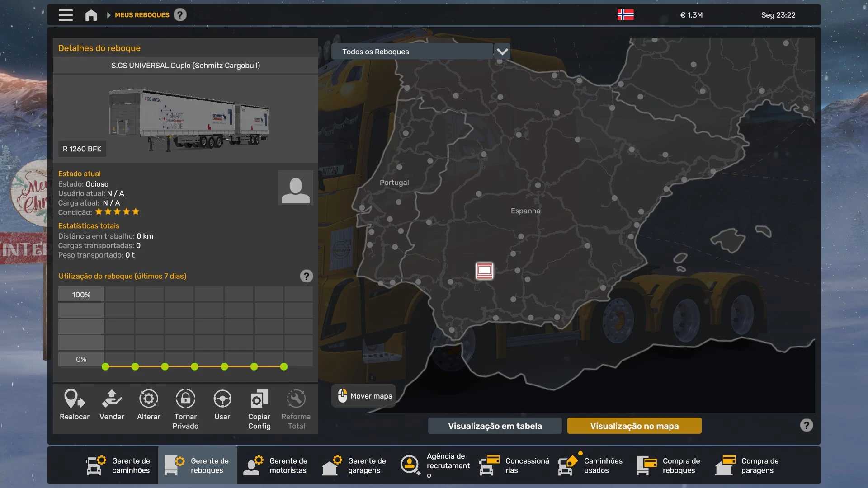868x488 pixels.
Task: Click the Realocar trailer icon
Action: pos(75,399)
